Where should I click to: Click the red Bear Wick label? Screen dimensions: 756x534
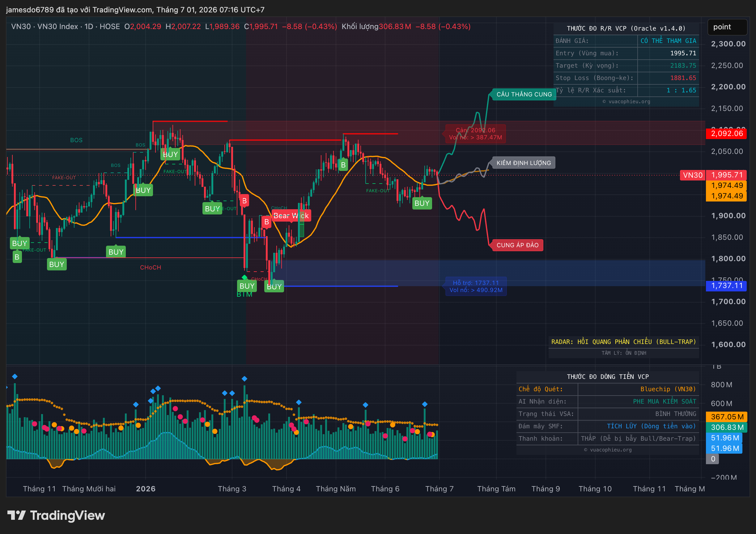point(291,216)
